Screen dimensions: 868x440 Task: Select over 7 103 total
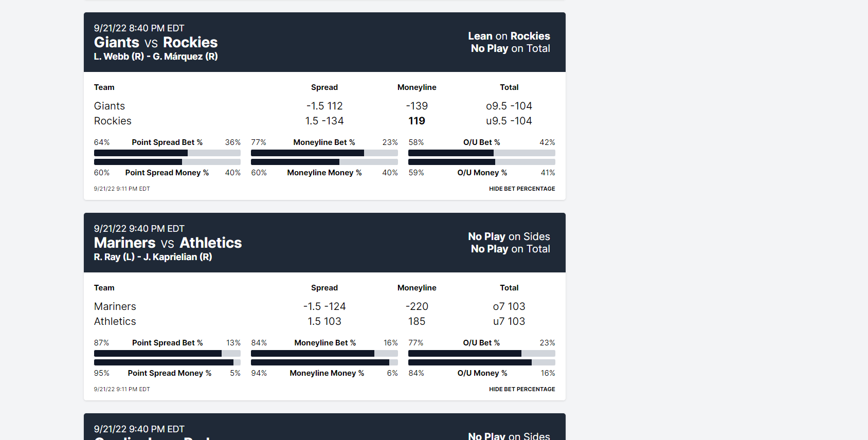[509, 306]
